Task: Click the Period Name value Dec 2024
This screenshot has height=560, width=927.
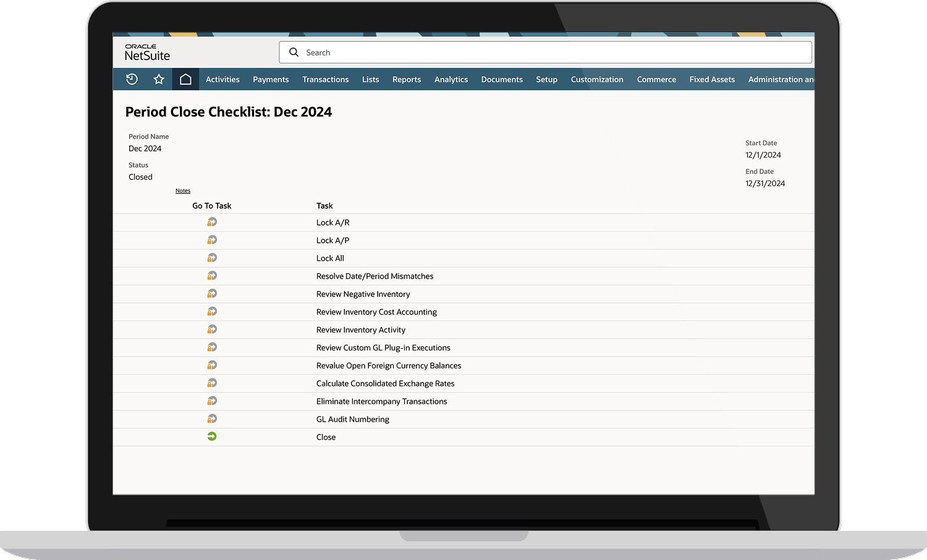Action: coord(145,148)
